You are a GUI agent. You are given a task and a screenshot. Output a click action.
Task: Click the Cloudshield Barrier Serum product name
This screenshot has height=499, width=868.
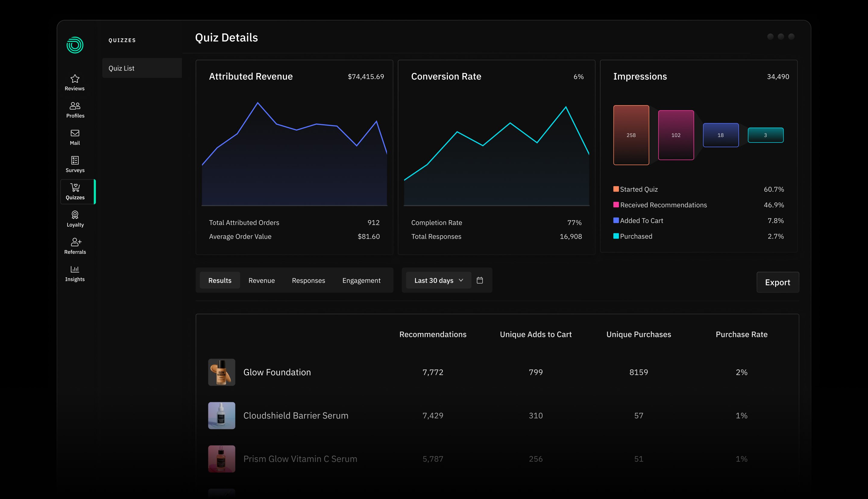pyautogui.click(x=296, y=415)
